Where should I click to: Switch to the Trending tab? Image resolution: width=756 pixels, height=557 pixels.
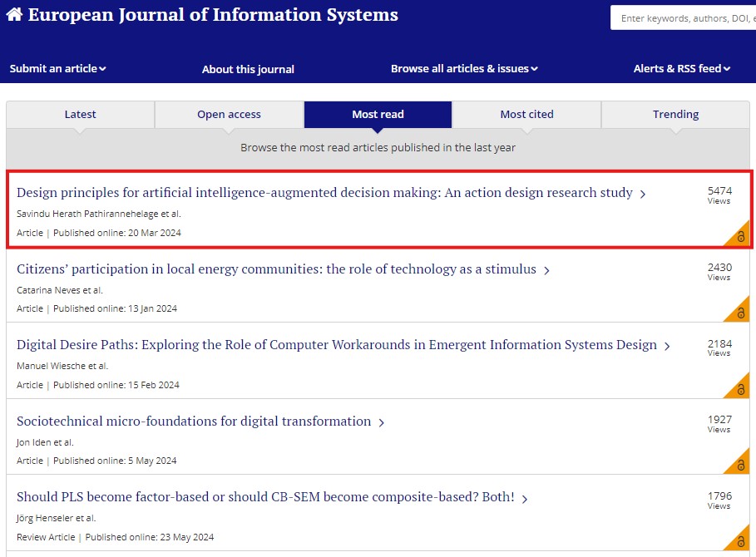pyautogui.click(x=675, y=114)
